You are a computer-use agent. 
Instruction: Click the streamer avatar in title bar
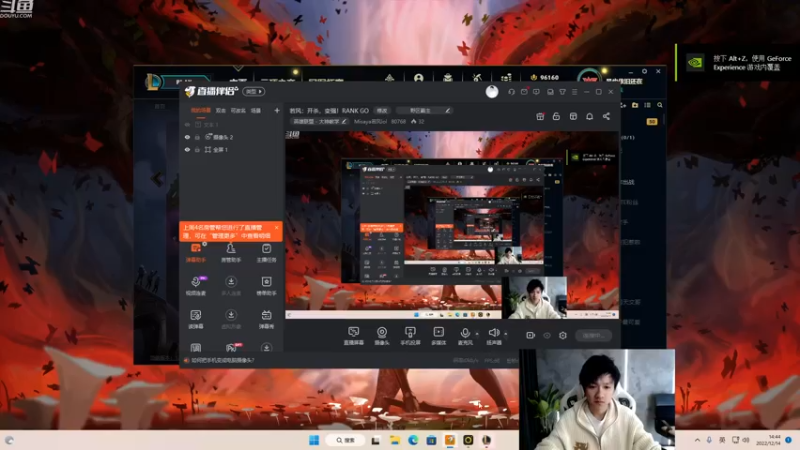coord(492,92)
